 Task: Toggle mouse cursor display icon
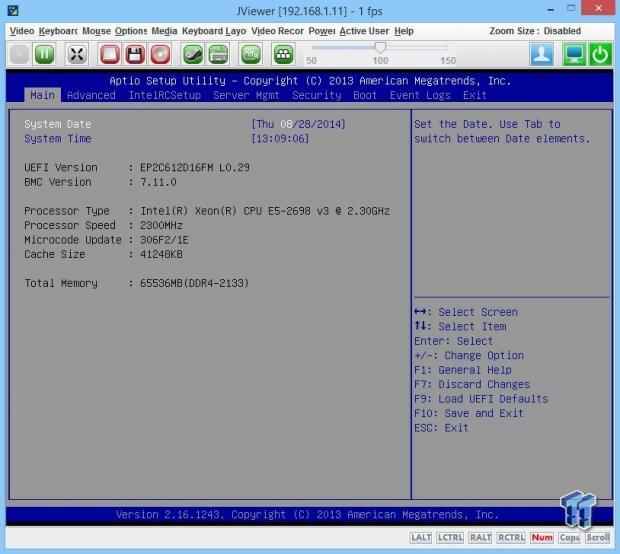193,54
